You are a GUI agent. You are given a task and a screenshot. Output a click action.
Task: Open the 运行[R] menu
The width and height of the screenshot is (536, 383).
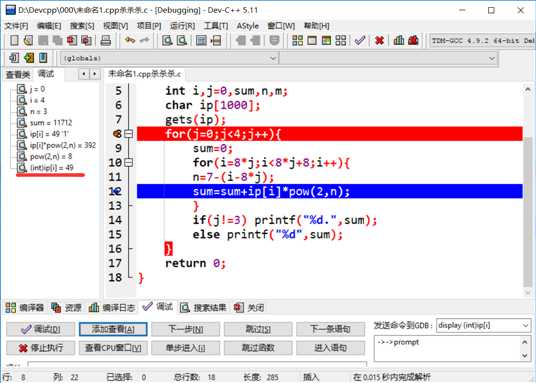coord(183,26)
